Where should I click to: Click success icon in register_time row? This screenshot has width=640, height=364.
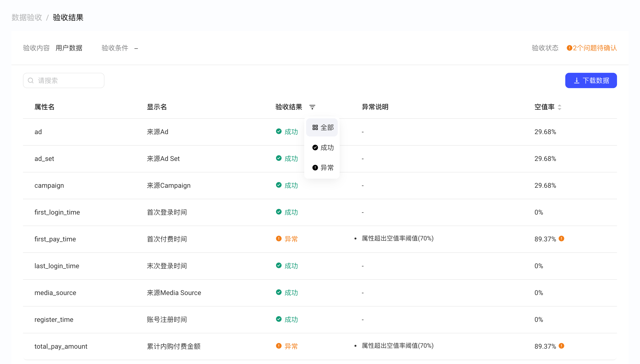tap(279, 319)
